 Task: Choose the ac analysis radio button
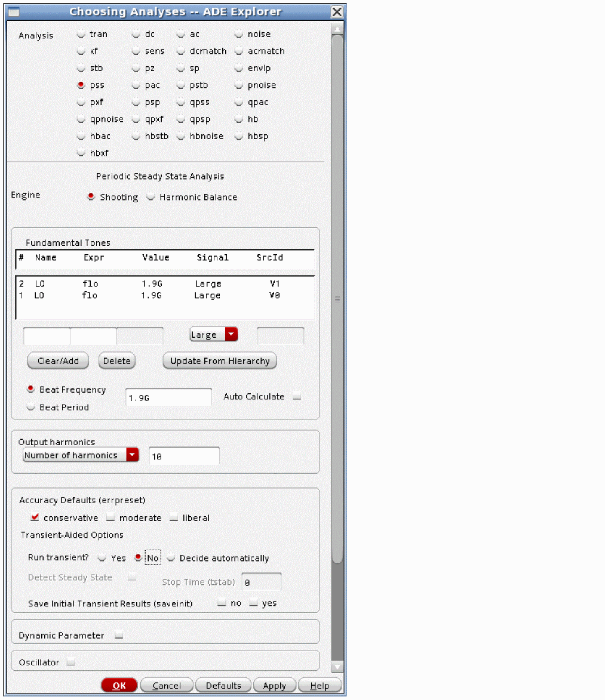180,34
